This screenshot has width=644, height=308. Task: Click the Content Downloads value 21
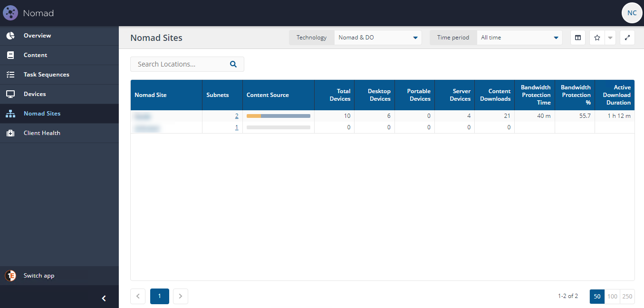pos(507,116)
